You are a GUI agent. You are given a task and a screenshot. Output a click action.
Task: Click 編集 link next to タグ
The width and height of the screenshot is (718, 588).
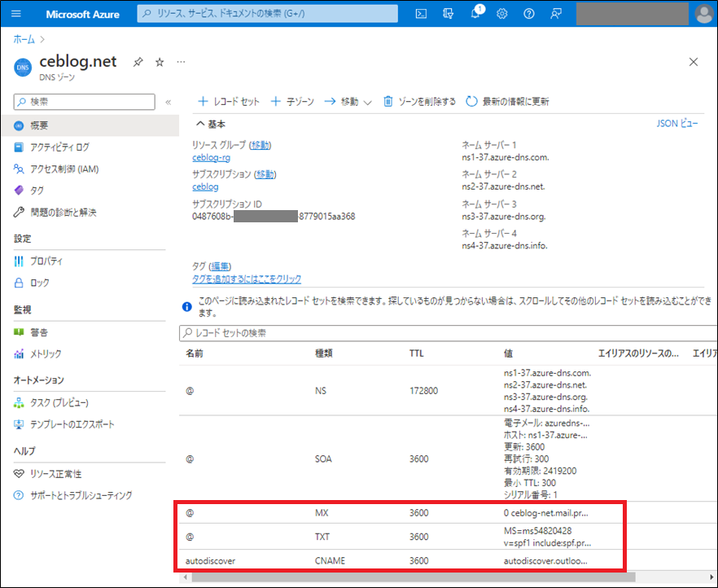click(x=221, y=266)
